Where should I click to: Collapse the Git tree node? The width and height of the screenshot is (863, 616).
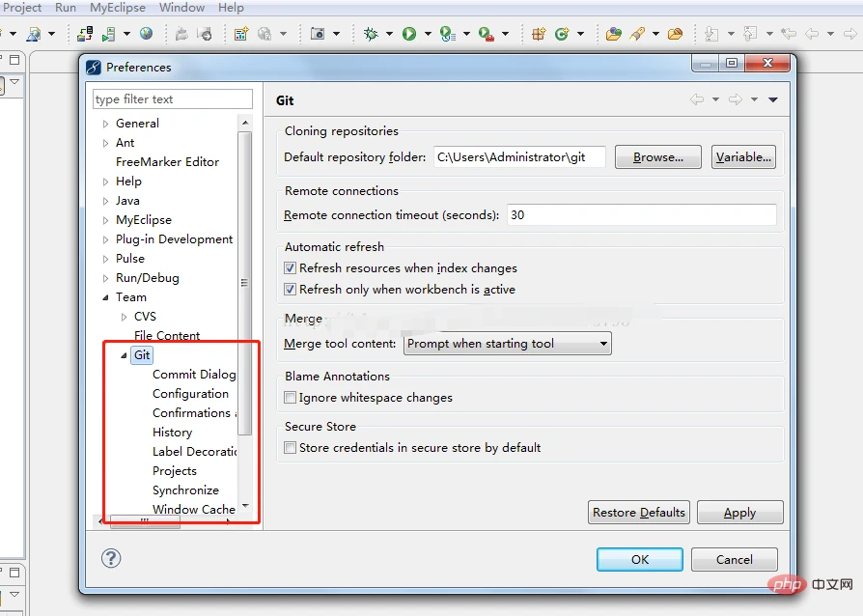pyautogui.click(x=124, y=355)
